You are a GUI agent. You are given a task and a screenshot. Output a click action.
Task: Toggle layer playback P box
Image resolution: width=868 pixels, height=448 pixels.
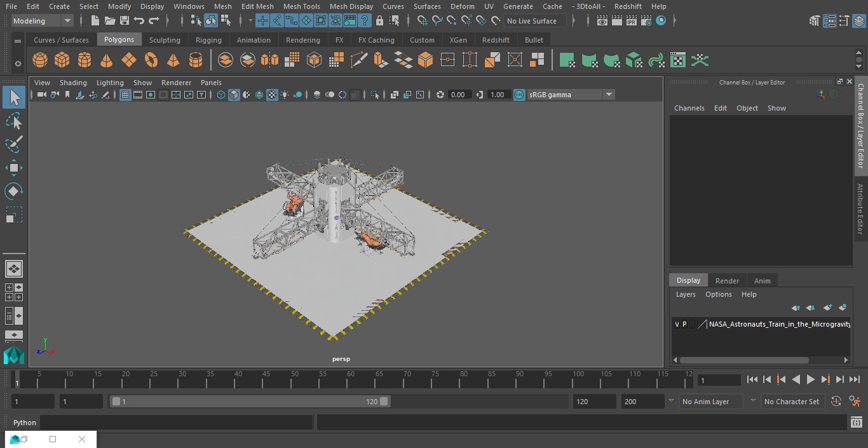pos(684,324)
